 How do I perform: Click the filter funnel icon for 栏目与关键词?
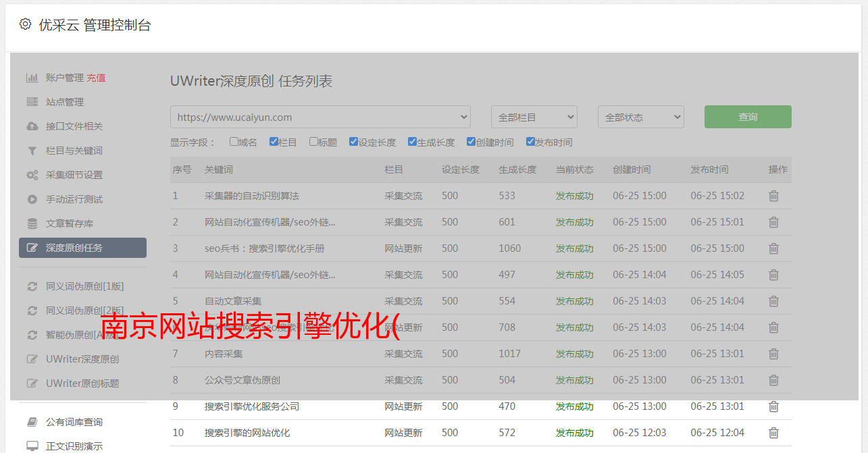(32, 151)
